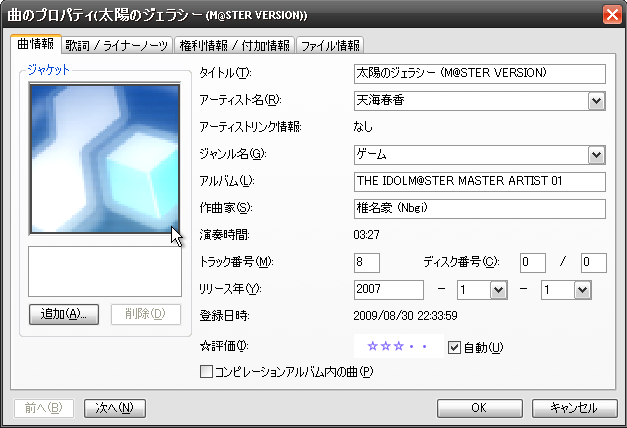Click the jacket artwork thumbnail

[x=105, y=158]
